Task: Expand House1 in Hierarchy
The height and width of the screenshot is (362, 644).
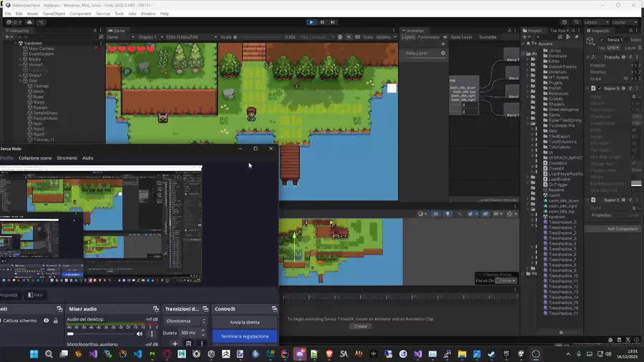Action: pyautogui.click(x=20, y=64)
